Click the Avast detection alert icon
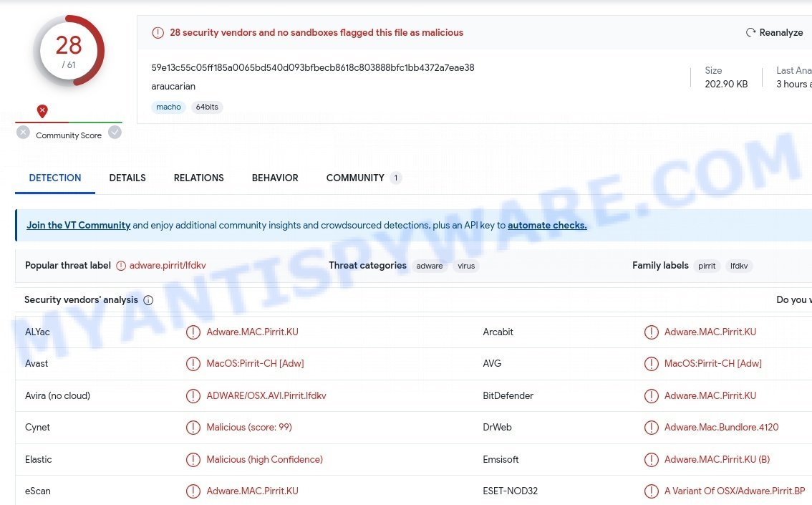This screenshot has width=812, height=505. click(193, 364)
